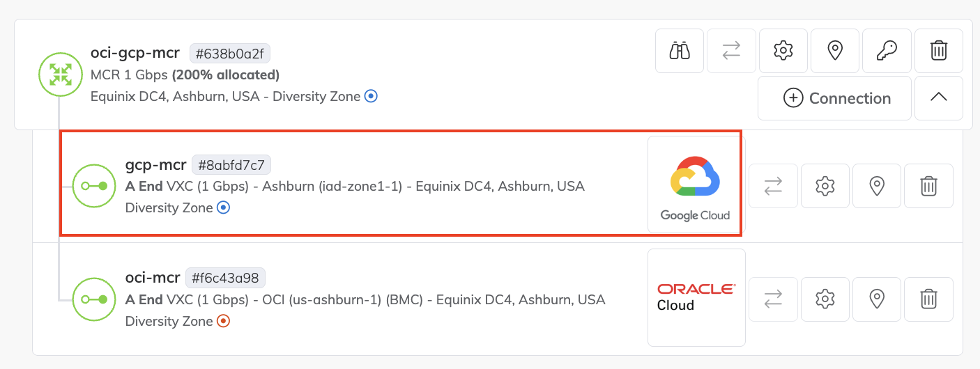The width and height of the screenshot is (980, 369).
Task: Click the Oracle Cloud logo tile
Action: pos(696,297)
